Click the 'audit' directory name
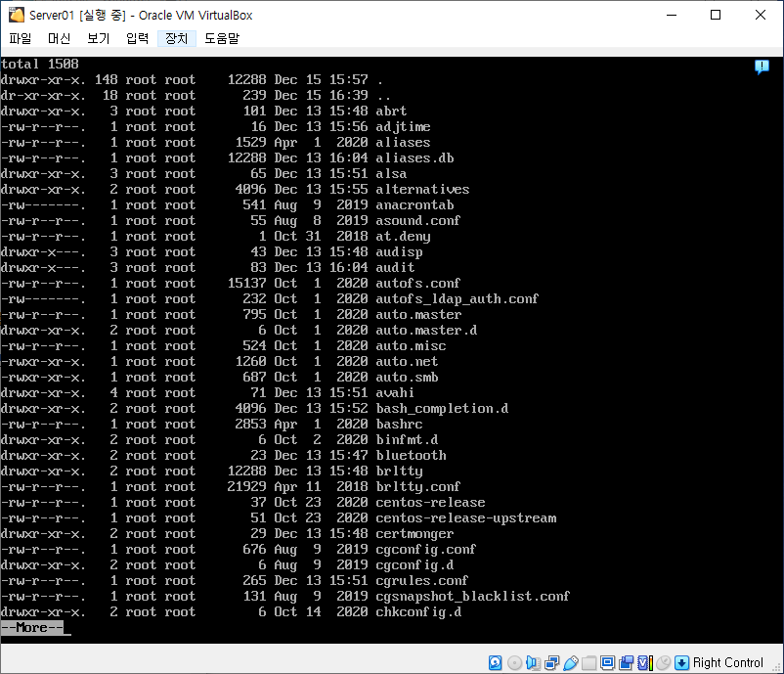 pos(395,268)
